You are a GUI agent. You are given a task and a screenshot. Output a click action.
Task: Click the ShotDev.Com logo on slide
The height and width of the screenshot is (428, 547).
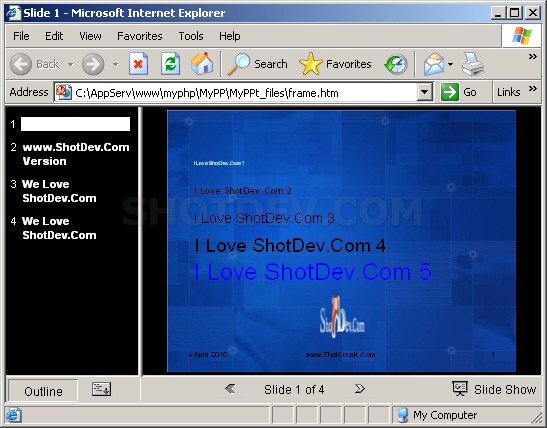tap(342, 317)
